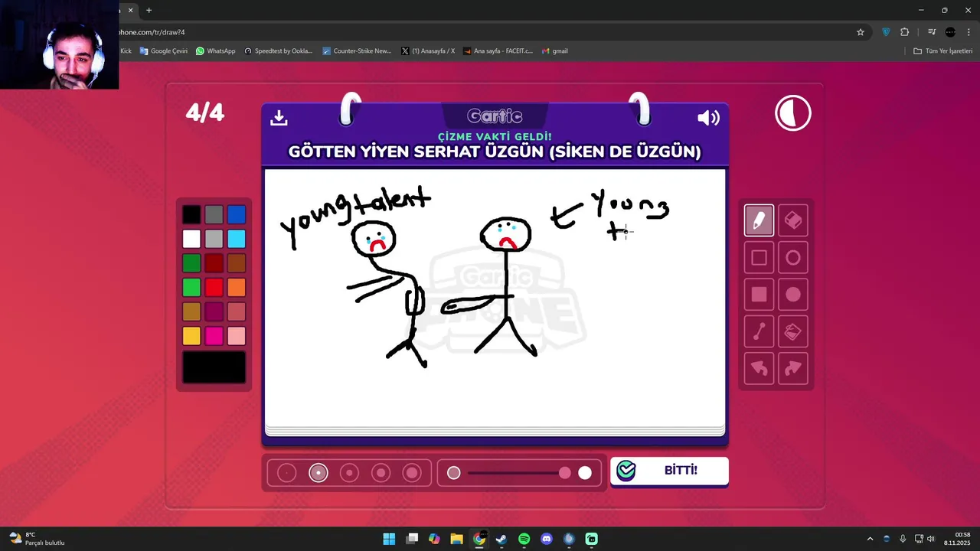This screenshot has height=551, width=980.
Task: Select the second smallest brush size
Action: (x=318, y=473)
